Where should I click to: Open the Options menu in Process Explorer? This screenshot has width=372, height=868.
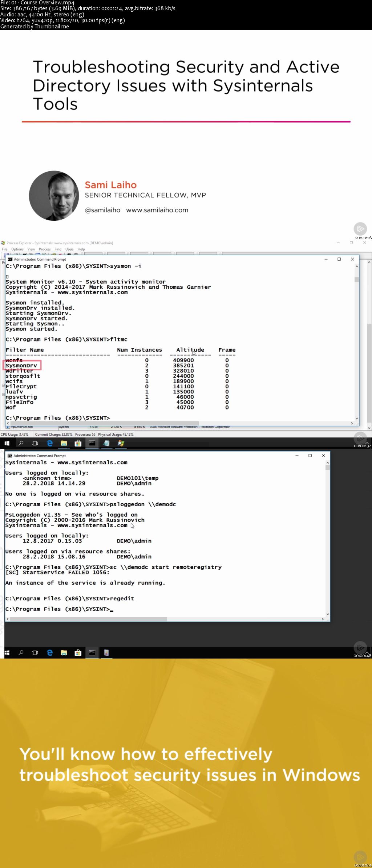point(17,249)
